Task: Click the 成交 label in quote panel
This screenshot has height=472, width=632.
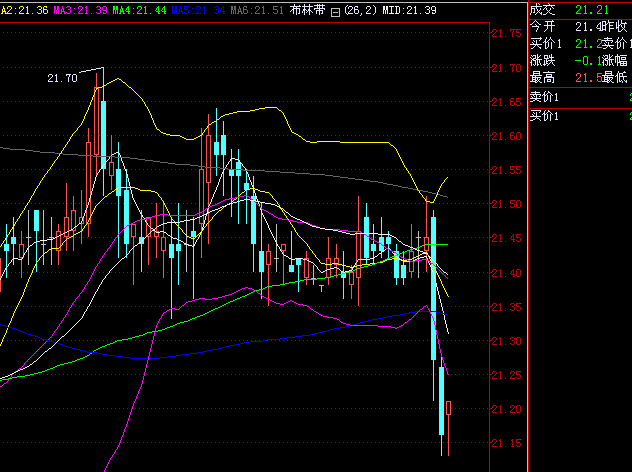Action: 543,10
